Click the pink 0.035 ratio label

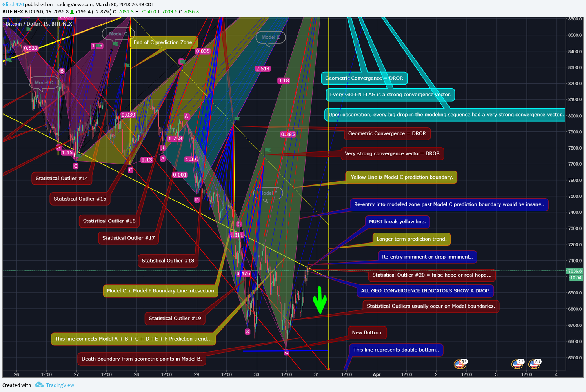(x=203, y=51)
